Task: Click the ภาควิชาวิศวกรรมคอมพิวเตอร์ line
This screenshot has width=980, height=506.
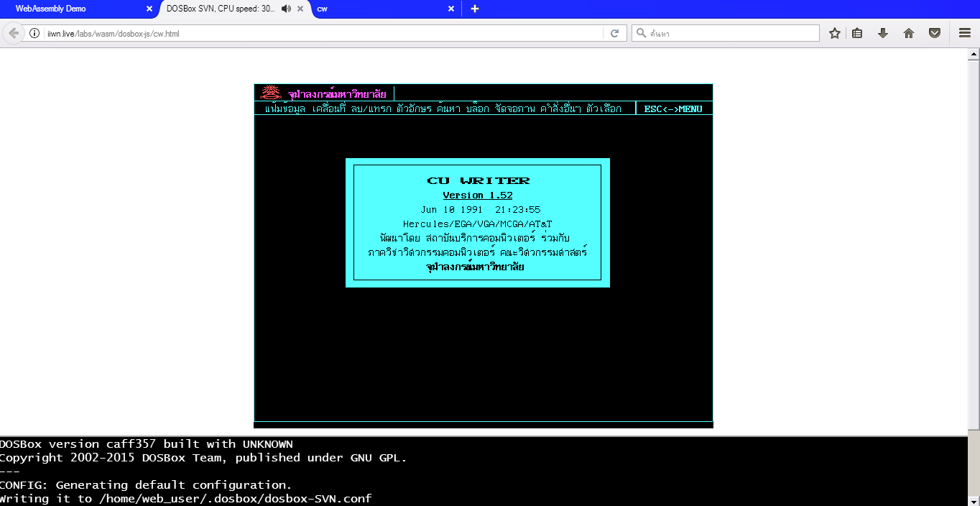Action: [x=478, y=252]
